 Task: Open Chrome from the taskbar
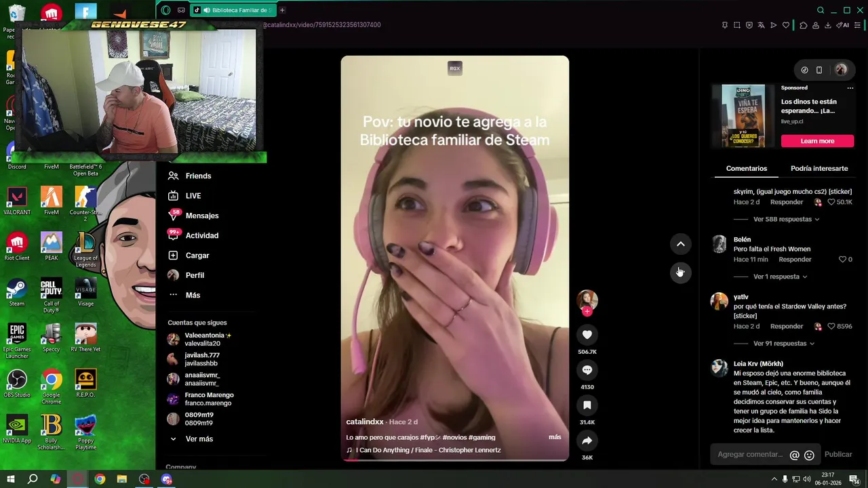click(100, 479)
